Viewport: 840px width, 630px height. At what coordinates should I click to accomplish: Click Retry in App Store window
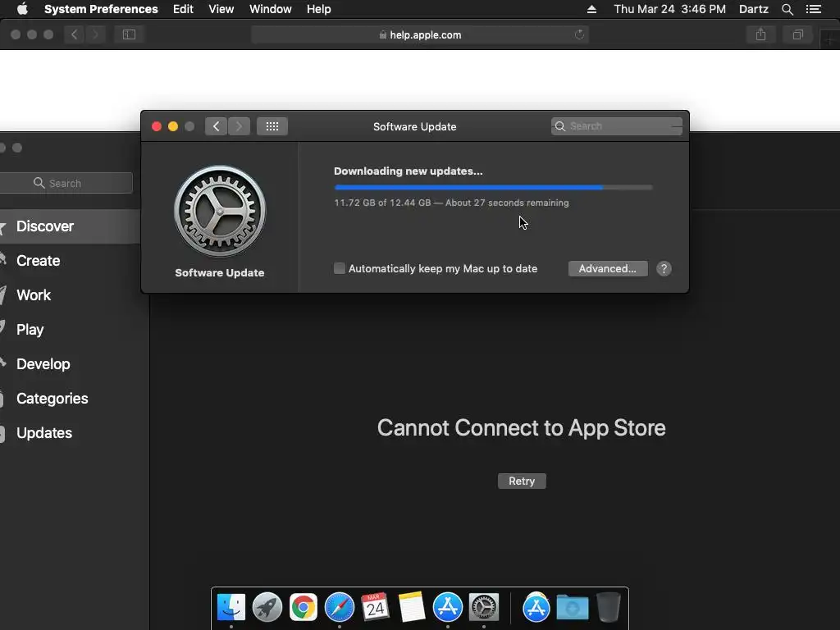coord(522,481)
